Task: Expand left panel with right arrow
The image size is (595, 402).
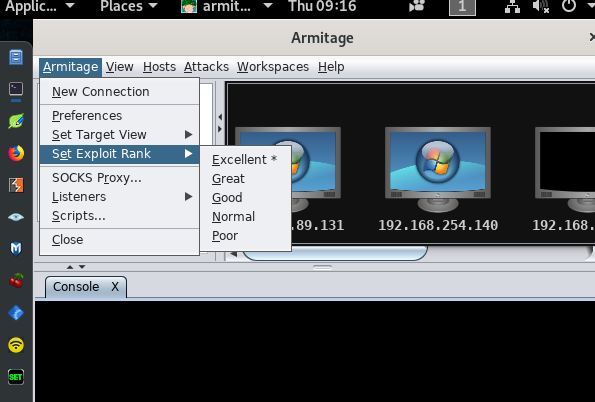Action: point(220,129)
